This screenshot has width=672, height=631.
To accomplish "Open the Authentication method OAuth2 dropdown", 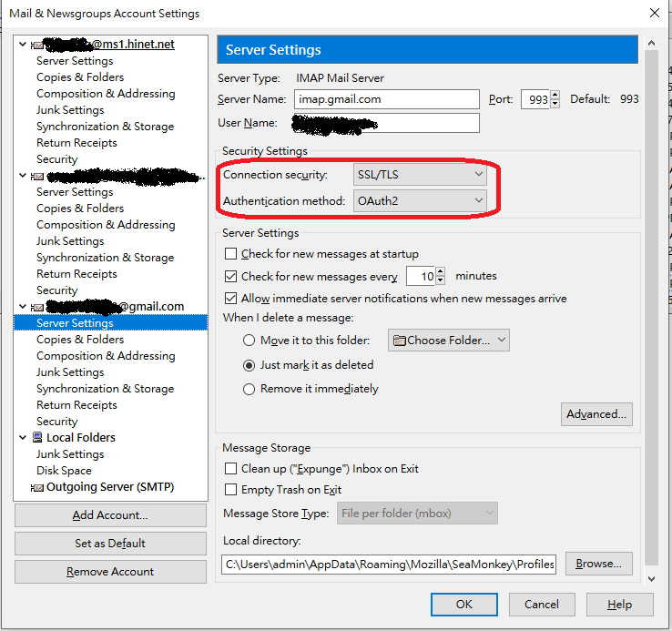I will click(420, 200).
